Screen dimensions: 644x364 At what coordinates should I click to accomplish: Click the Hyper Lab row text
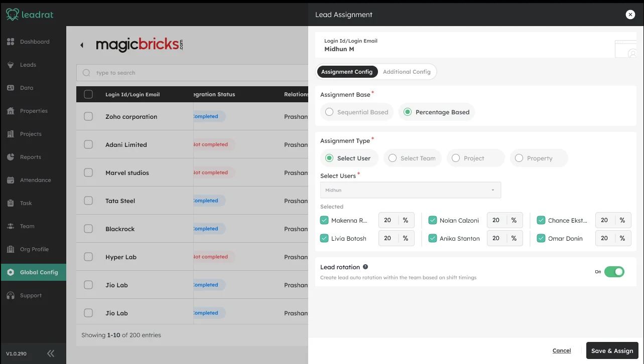coord(121,257)
